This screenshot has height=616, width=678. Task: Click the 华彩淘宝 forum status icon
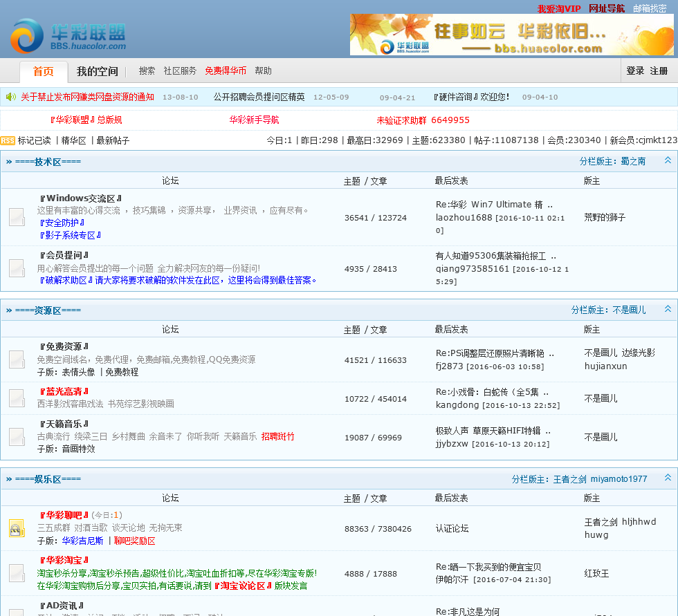17,573
